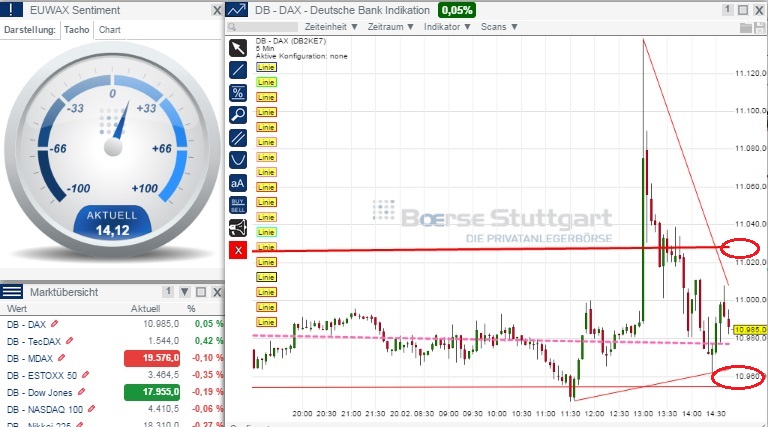Activate the magnifier zoom tool
This screenshot has height=427, width=768.
(238, 115)
